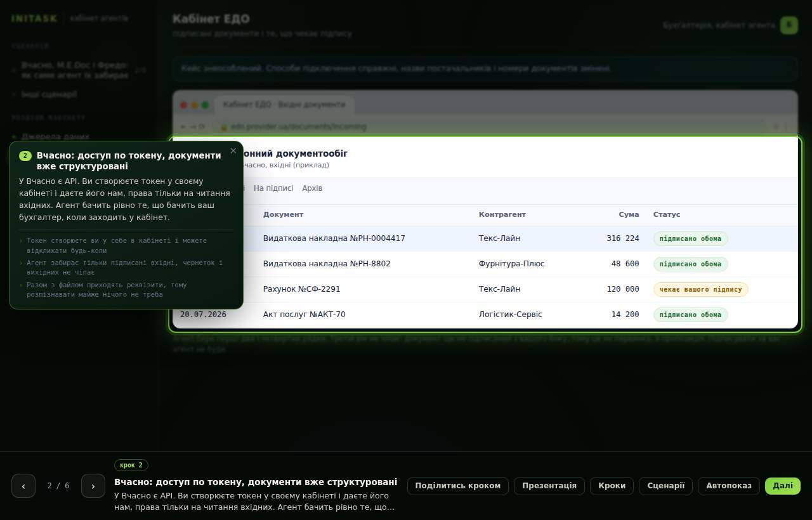Screen dimensions: 812x520
Task: Click the Поділитись кроком button
Action: [458, 486]
